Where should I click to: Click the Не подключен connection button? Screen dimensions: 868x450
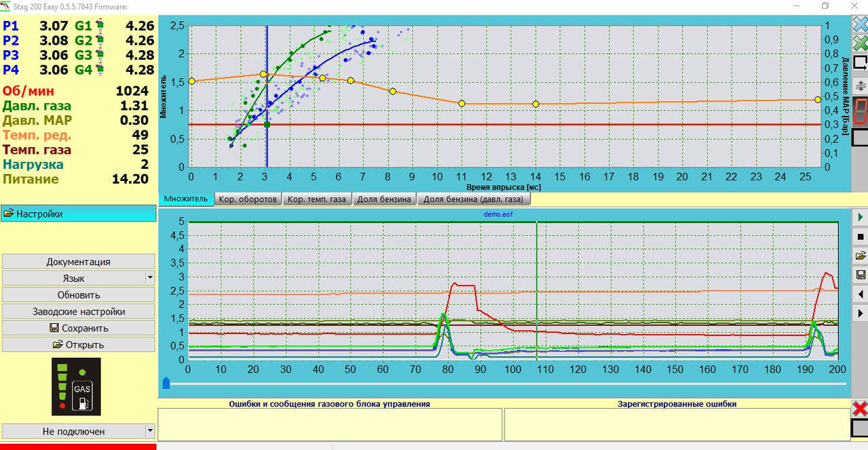click(x=74, y=431)
